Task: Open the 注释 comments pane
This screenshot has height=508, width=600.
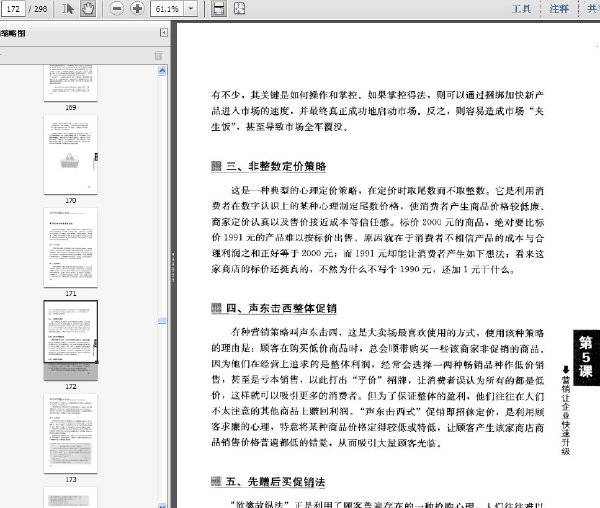Action: click(x=559, y=8)
